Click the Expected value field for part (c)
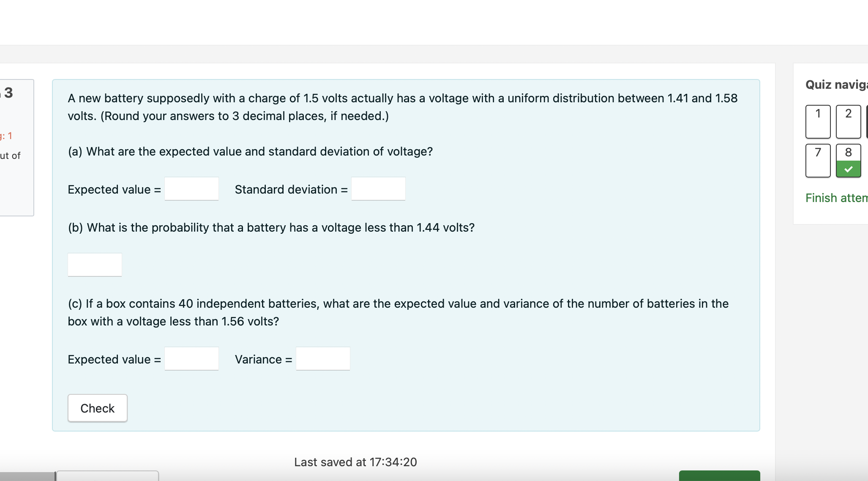This screenshot has width=868, height=481. click(x=191, y=358)
